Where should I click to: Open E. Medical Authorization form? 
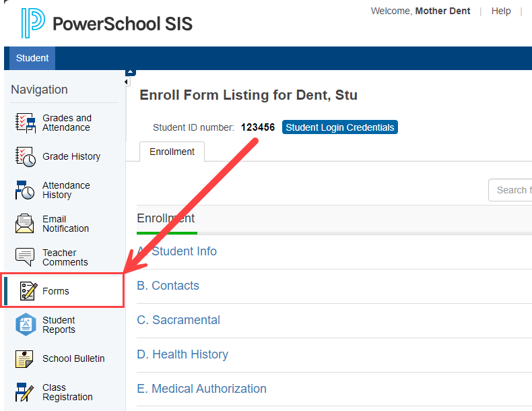[202, 389]
